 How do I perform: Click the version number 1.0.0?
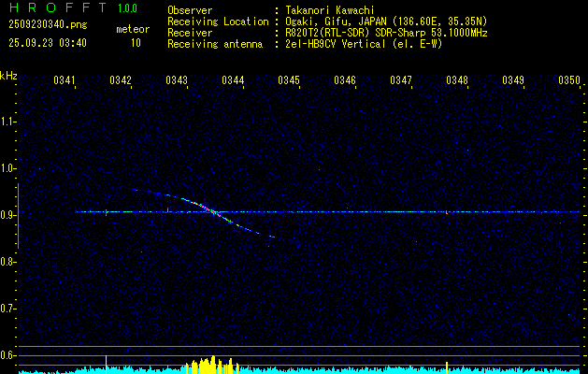(127, 8)
